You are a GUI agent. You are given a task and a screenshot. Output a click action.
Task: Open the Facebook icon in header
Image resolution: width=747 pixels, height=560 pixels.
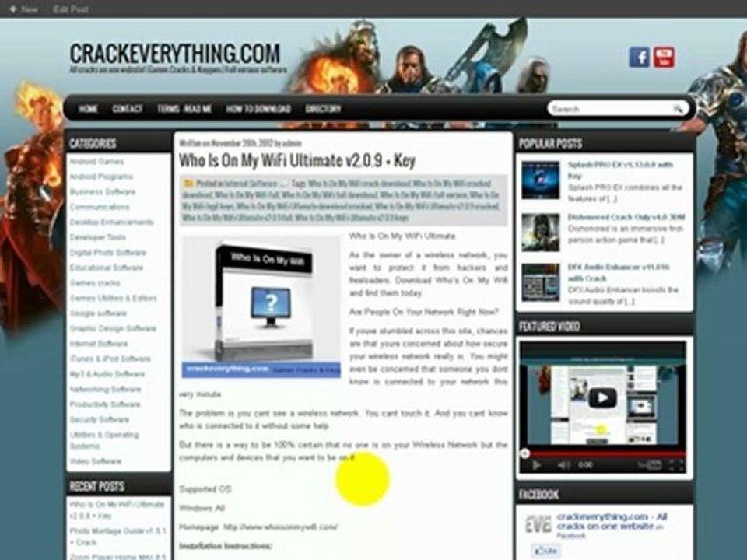click(x=639, y=57)
